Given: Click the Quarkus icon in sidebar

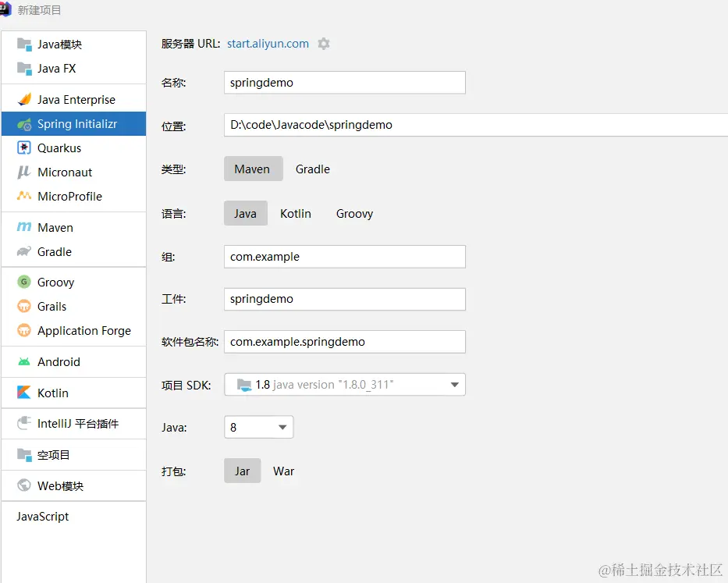Looking at the screenshot, I should (24, 148).
